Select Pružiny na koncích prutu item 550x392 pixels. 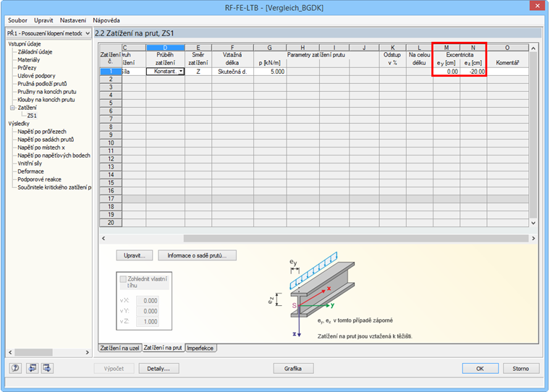tap(46, 92)
